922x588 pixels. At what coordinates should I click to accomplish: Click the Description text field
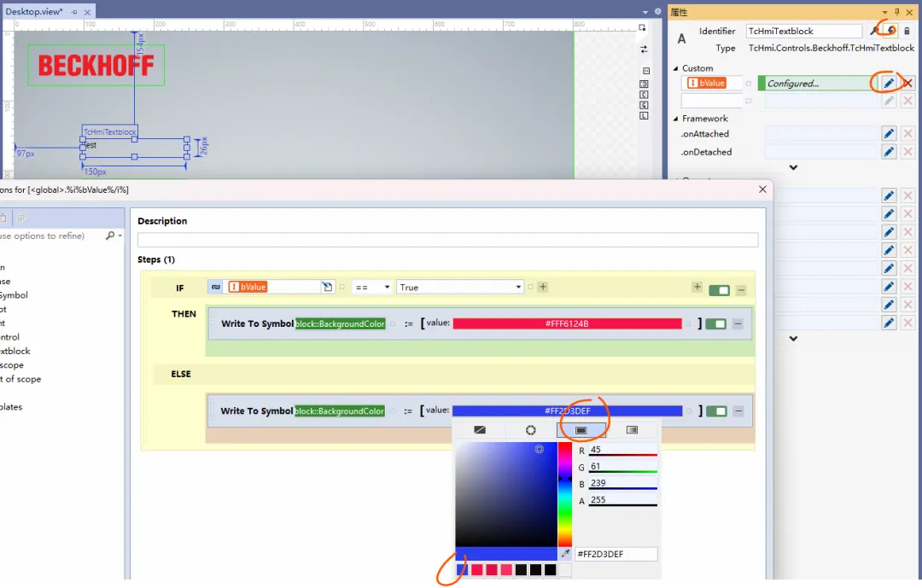[x=447, y=239]
